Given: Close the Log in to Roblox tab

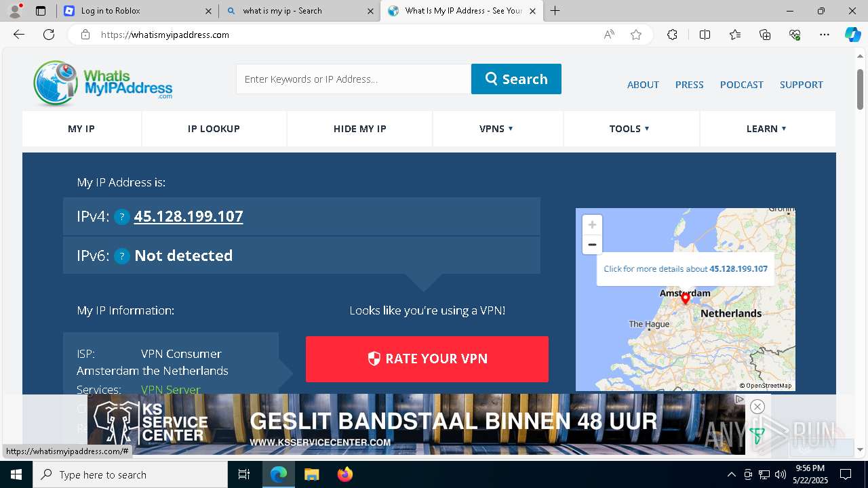Looking at the screenshot, I should [x=208, y=11].
